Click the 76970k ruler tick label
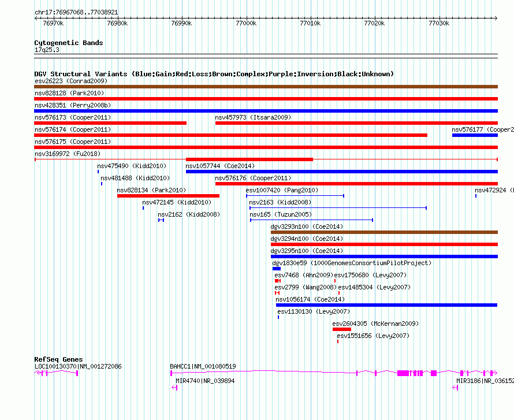This screenshot has height=420, width=514. click(x=54, y=23)
